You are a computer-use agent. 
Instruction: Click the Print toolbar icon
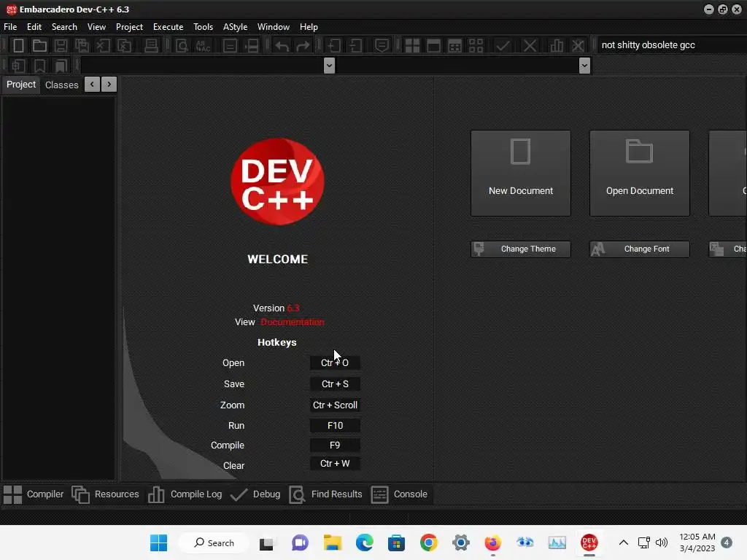coord(151,46)
